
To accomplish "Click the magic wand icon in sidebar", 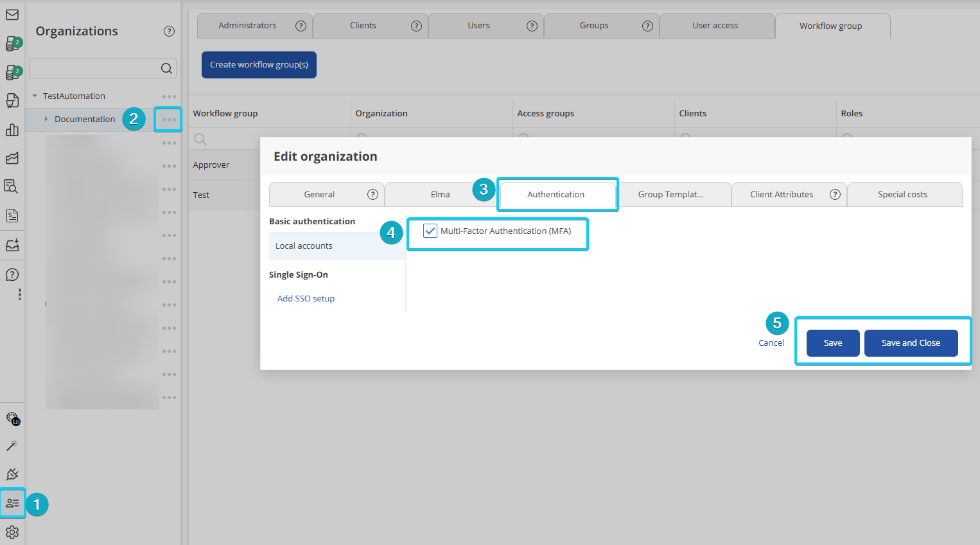I will (x=12, y=445).
